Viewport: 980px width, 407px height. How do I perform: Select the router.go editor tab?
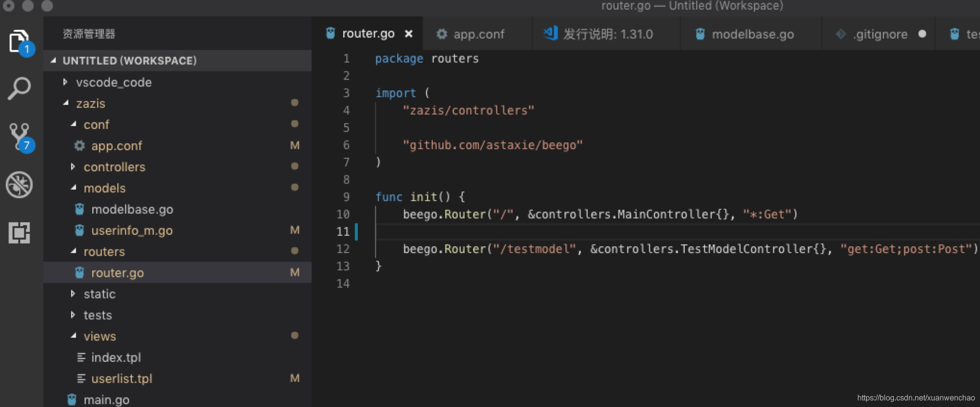click(x=368, y=34)
